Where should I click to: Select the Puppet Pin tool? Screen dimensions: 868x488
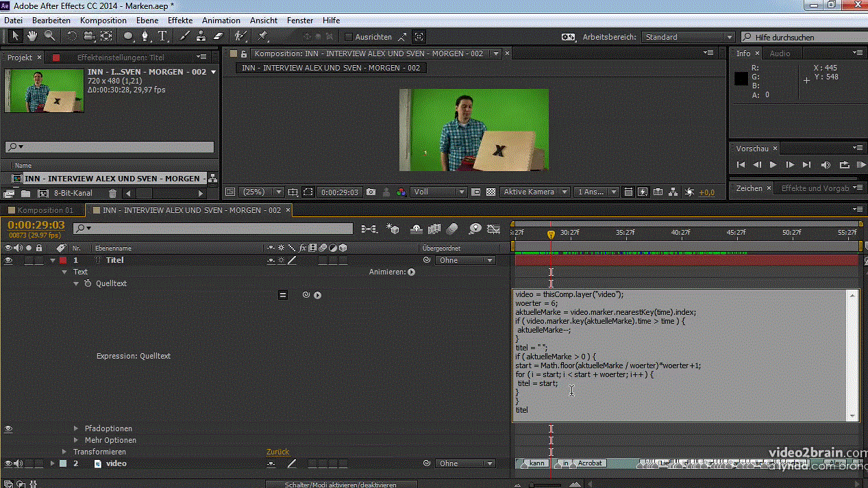(x=263, y=36)
